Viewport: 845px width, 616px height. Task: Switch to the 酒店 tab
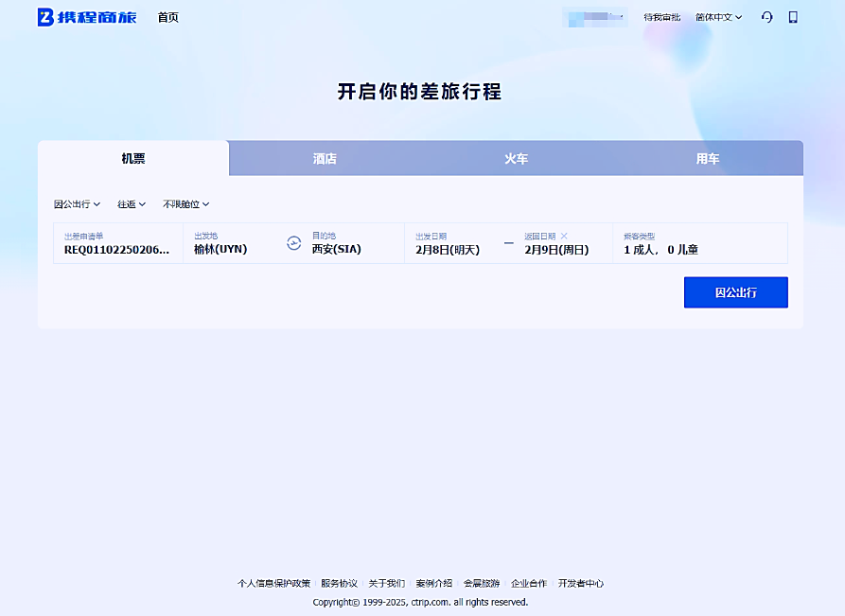325,159
